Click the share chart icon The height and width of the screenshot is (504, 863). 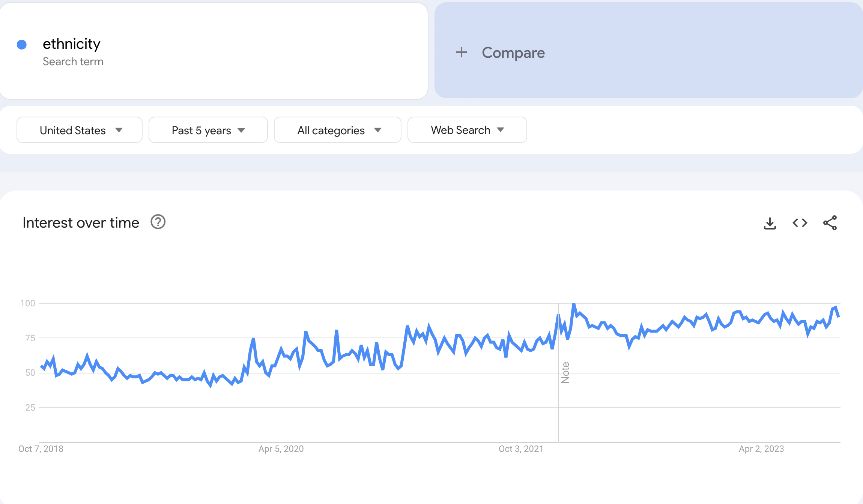(x=830, y=223)
